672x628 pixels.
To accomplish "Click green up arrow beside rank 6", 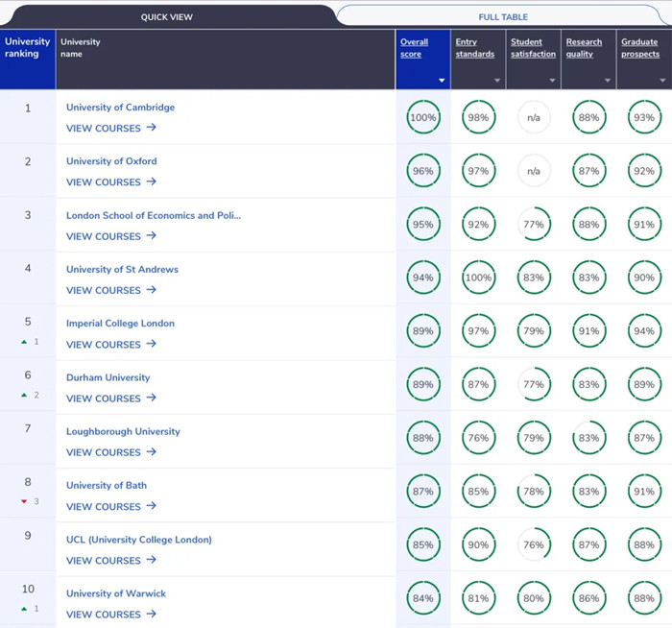I will click(24, 395).
